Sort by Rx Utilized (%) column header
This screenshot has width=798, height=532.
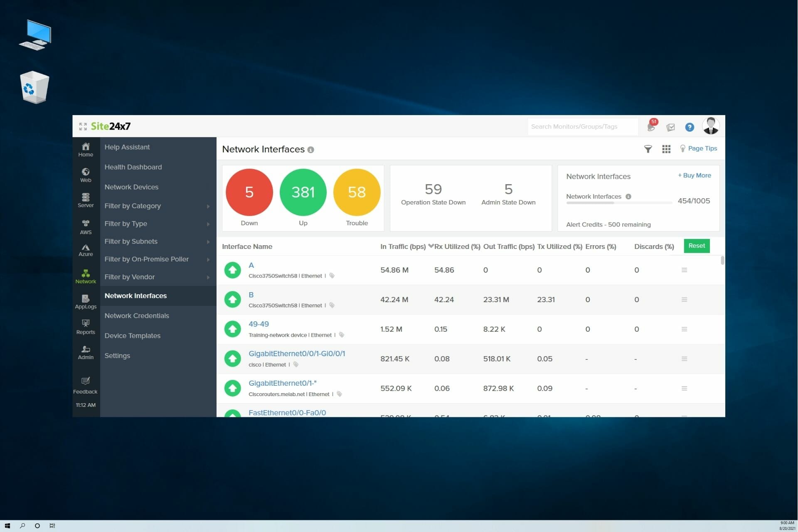pyautogui.click(x=457, y=246)
